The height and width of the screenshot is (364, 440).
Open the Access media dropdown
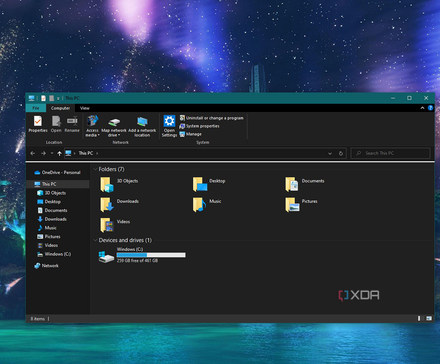[x=92, y=126]
